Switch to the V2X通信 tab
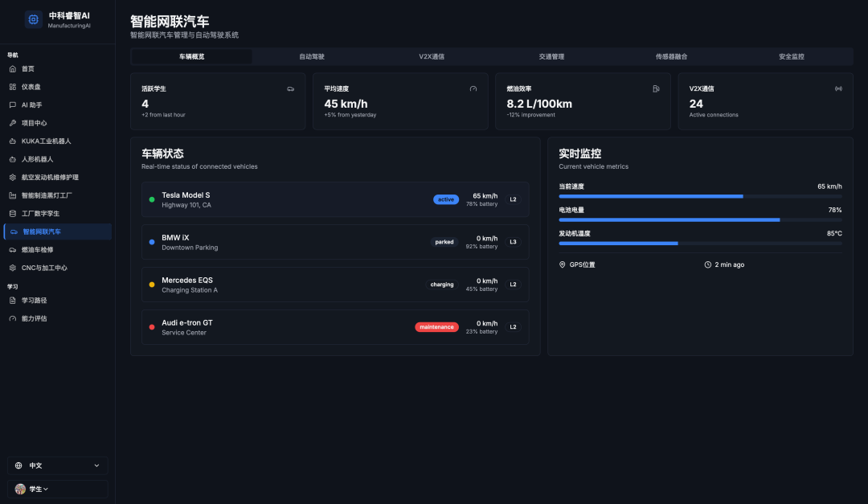868x504 pixels. [x=432, y=57]
